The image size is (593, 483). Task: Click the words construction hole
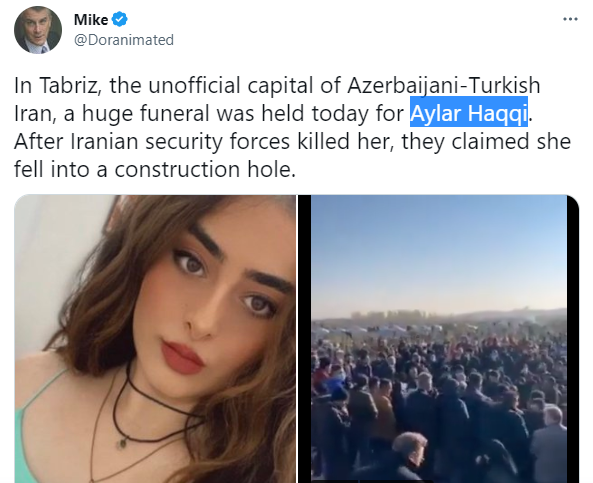(x=205, y=169)
